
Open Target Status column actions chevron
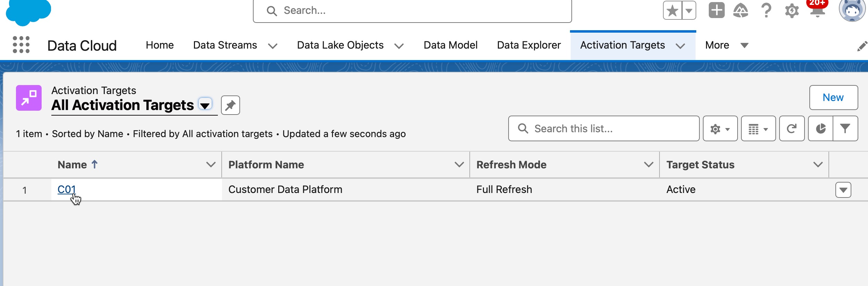click(818, 165)
